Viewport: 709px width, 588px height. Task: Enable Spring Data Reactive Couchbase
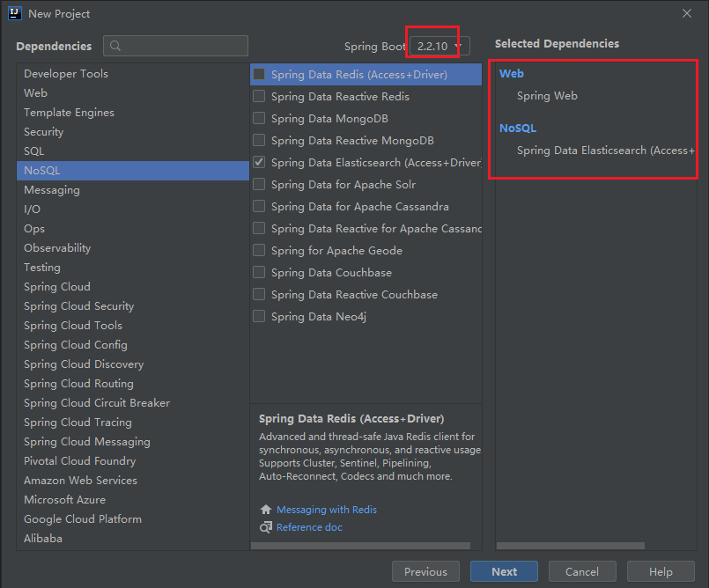(x=259, y=294)
